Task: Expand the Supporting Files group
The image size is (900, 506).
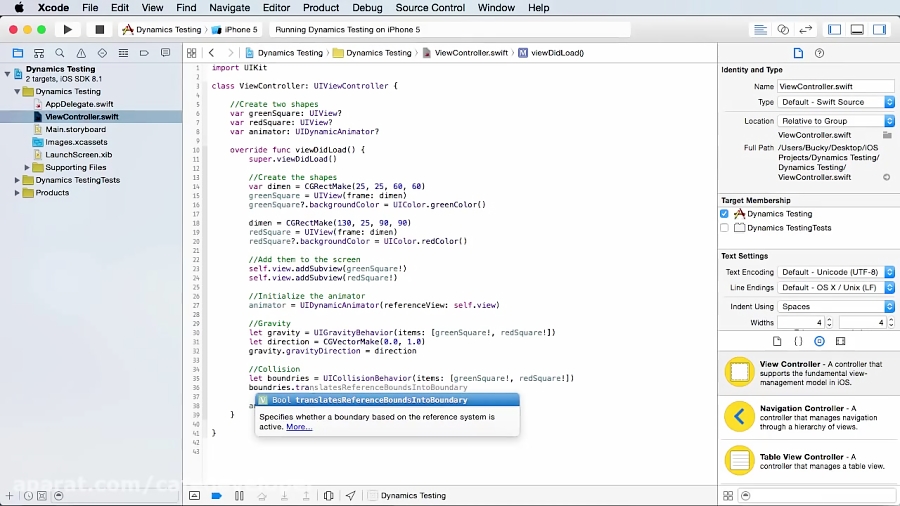Action: 26,168
